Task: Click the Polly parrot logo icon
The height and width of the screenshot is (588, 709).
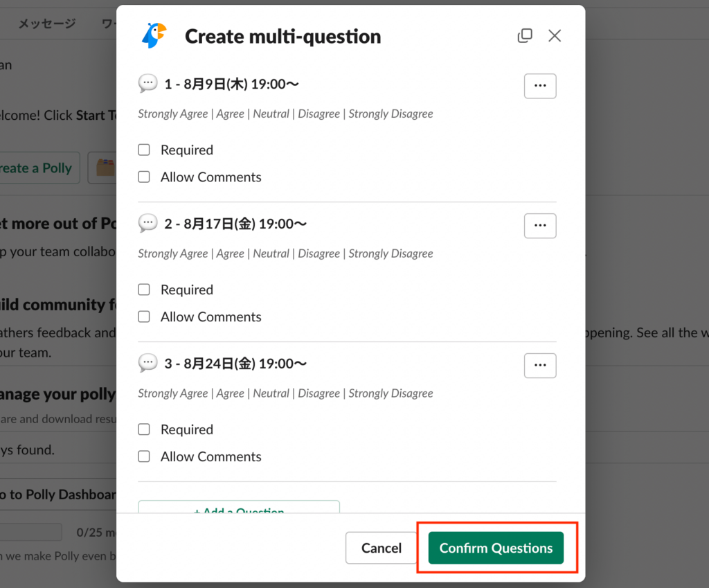Action: click(154, 35)
